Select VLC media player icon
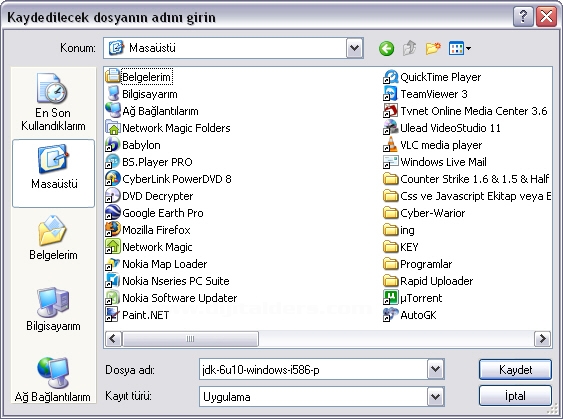 [391, 145]
